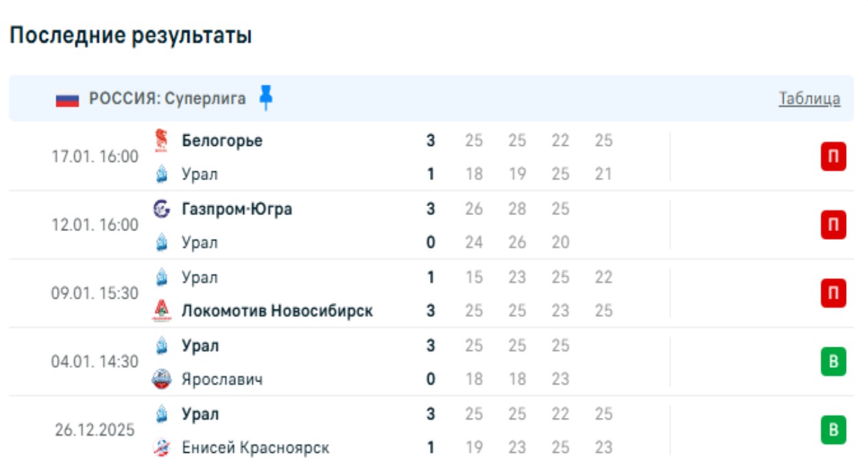Click the Белогорье team logo
Screen dimensions: 868x459
point(161,140)
